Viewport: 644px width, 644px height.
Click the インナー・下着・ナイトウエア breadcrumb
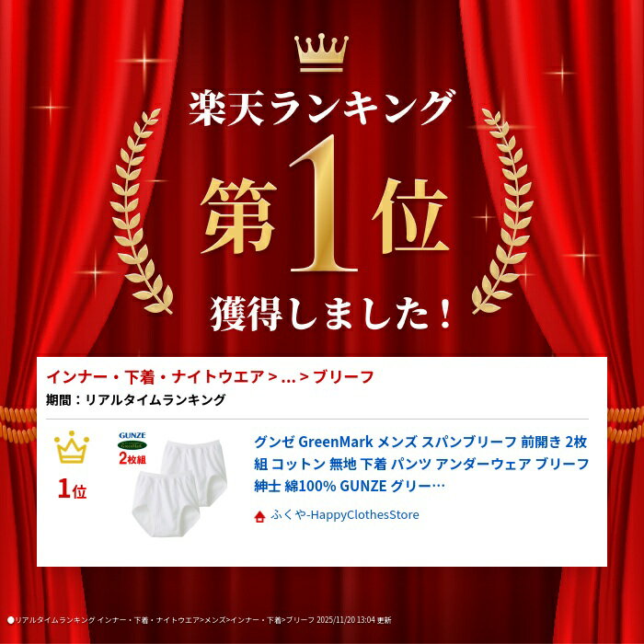point(155,376)
